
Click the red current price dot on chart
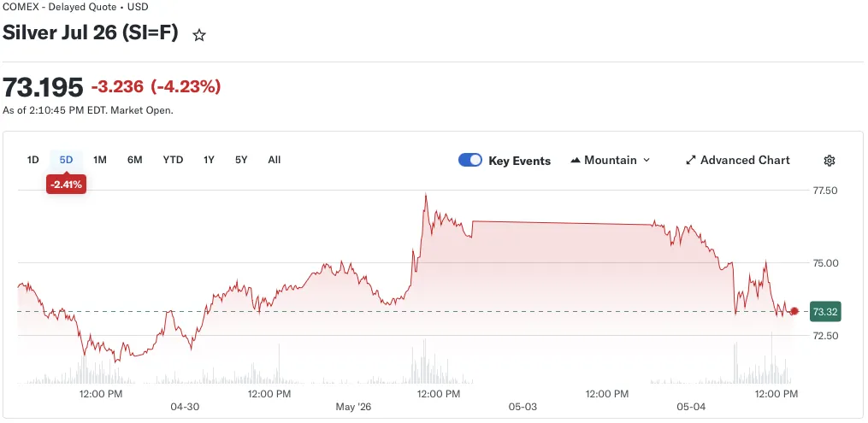[794, 311]
